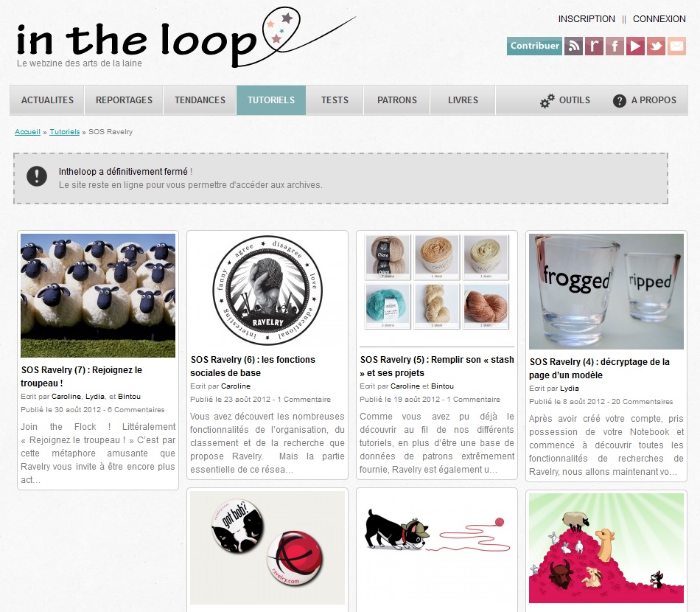Go to the Actualites menu item
This screenshot has height=612, width=700.
click(47, 100)
